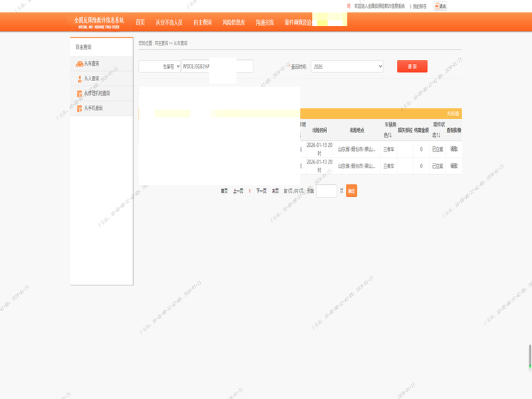This screenshot has height=399, width=532.
Task: Sort by 案件状态 column arrows
Action: pos(438,135)
